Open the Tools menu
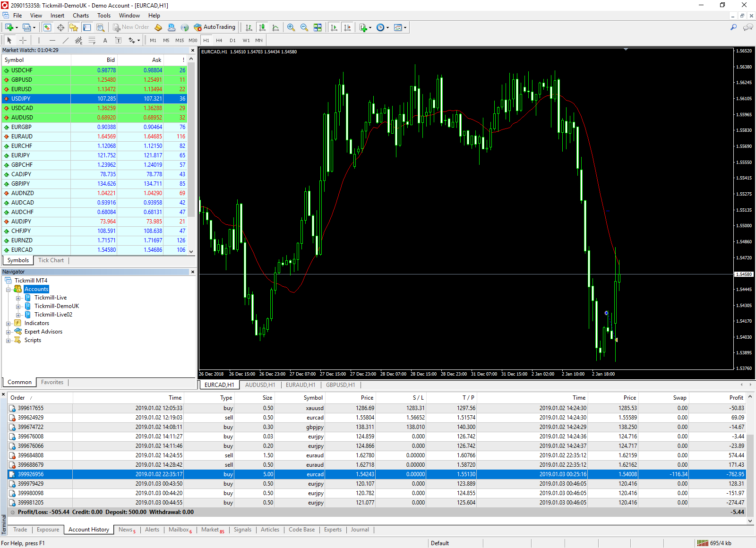This screenshot has height=548, width=756. (104, 16)
